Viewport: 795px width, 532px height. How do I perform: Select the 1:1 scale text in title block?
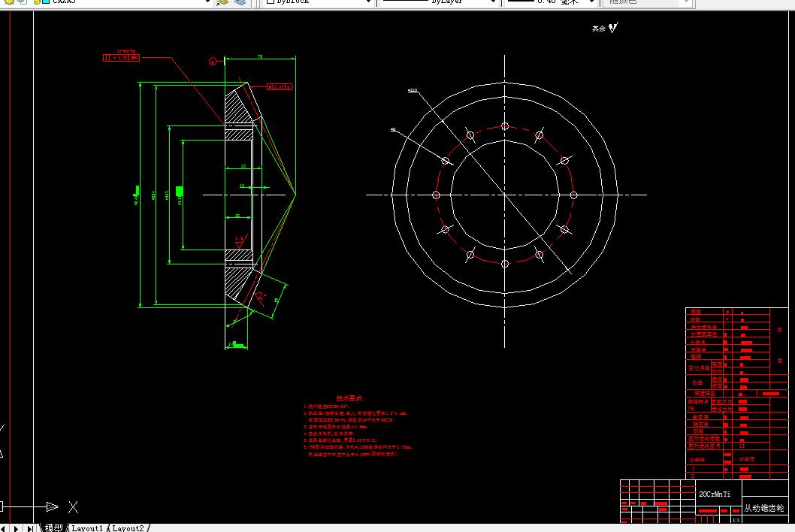[736, 520]
